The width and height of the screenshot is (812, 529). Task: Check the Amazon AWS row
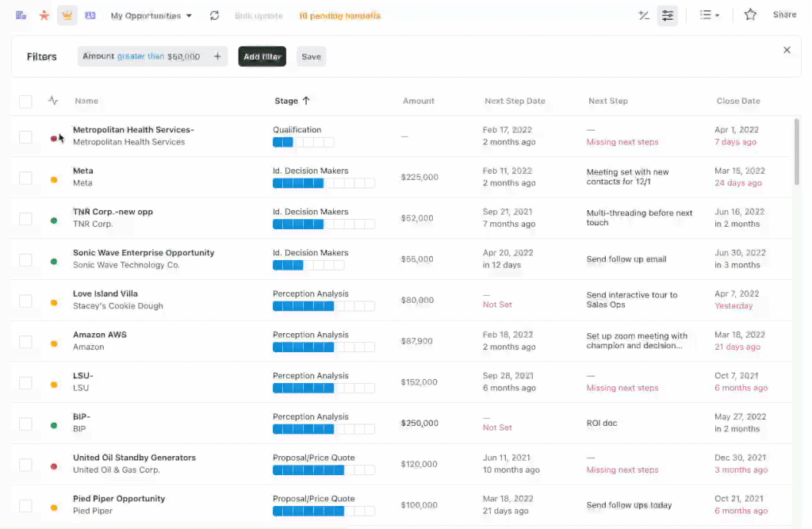[25, 342]
